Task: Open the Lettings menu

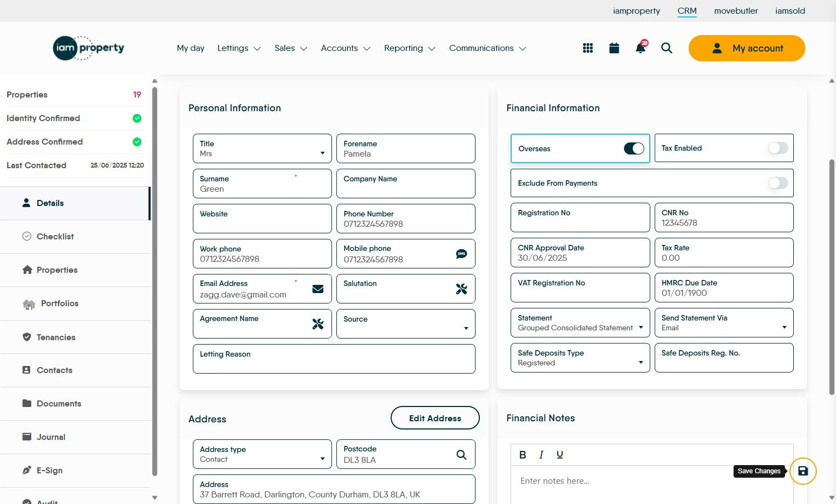Action: (239, 48)
